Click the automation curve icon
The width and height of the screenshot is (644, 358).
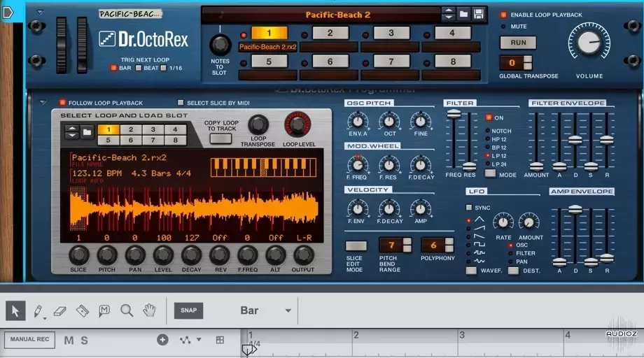(x=185, y=340)
